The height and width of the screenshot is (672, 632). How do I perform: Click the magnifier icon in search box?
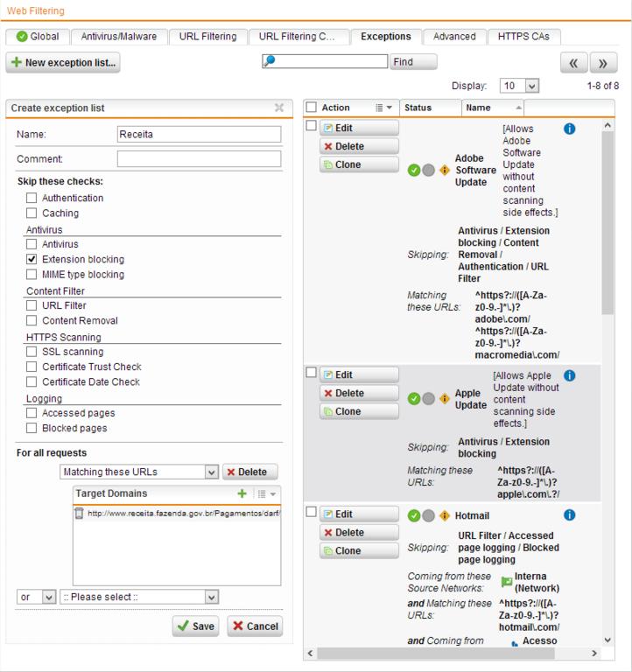point(270,61)
